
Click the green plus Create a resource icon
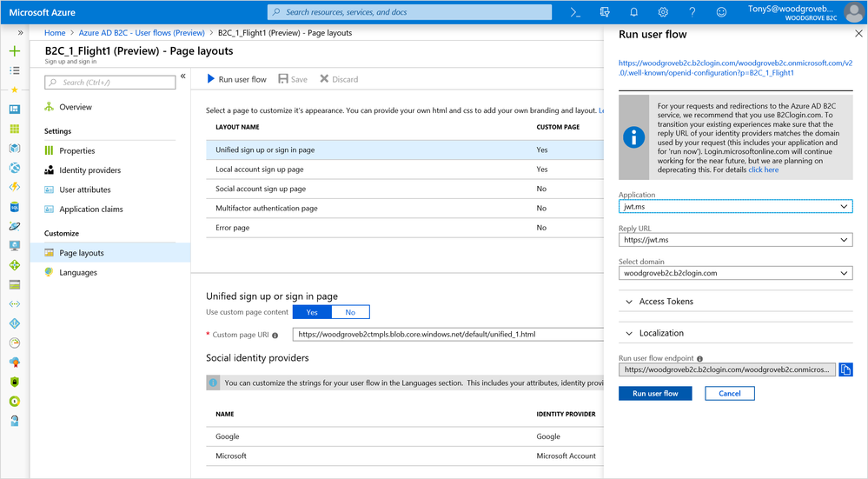click(15, 51)
